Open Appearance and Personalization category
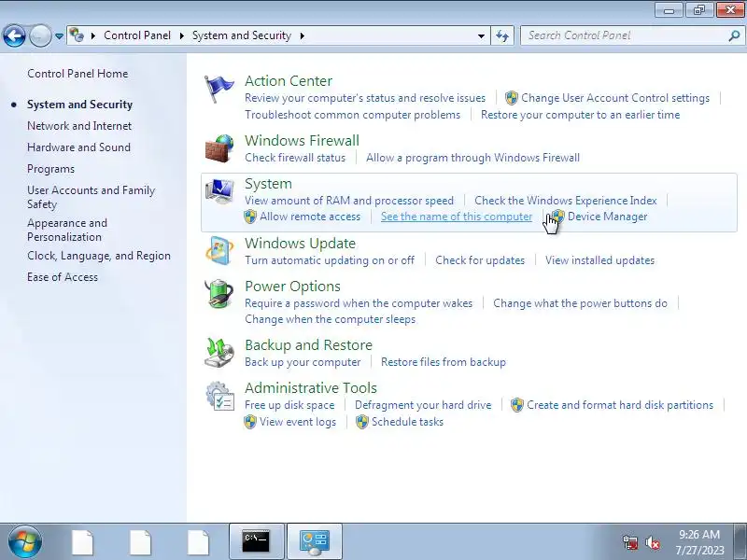The image size is (747, 560). click(67, 230)
